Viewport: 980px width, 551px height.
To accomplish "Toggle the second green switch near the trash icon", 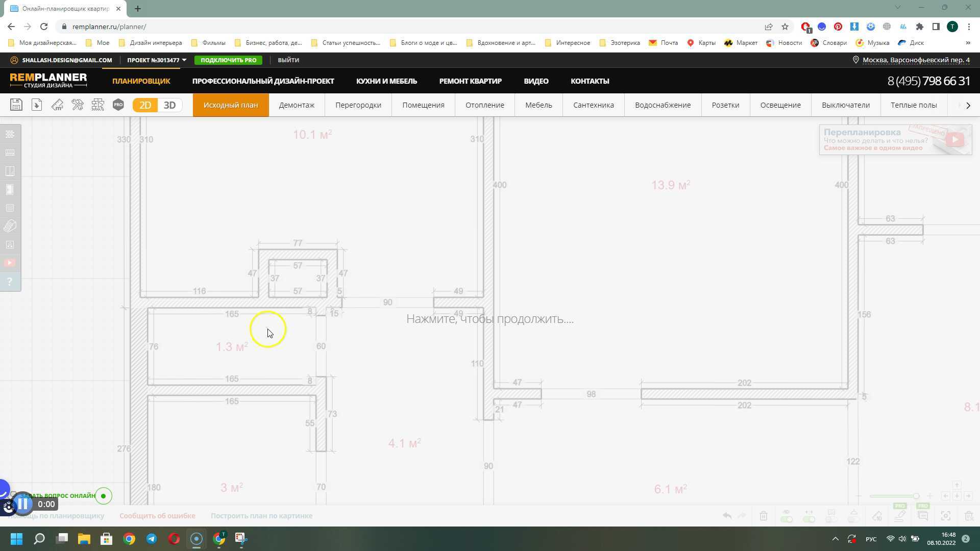I will pos(808,519).
